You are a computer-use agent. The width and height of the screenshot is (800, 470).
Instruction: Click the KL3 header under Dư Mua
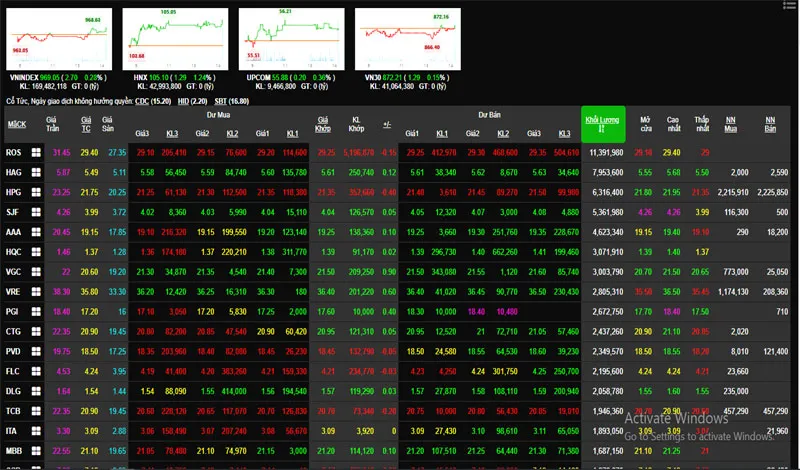pos(172,133)
